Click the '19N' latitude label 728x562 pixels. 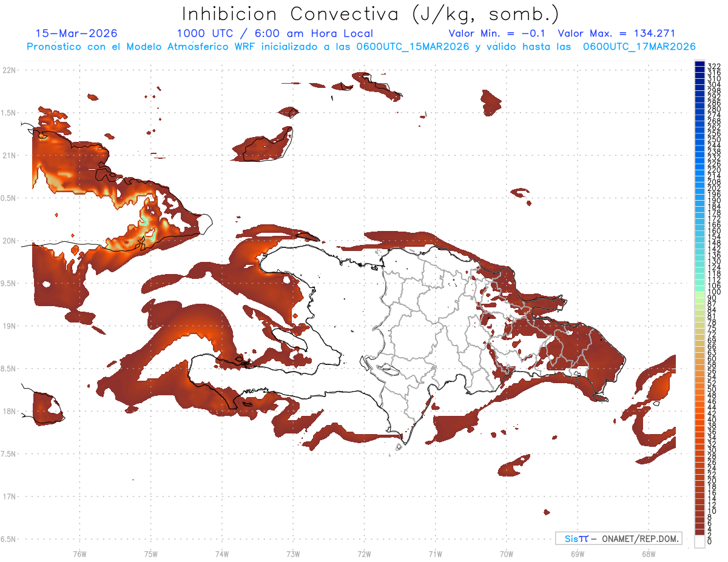(x=10, y=326)
